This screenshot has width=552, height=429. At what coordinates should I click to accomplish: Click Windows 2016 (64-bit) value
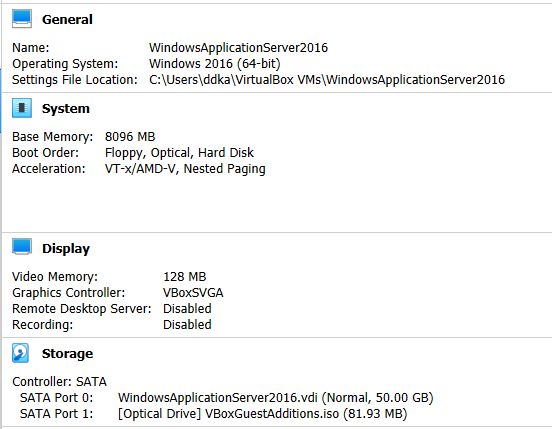pyautogui.click(x=215, y=64)
